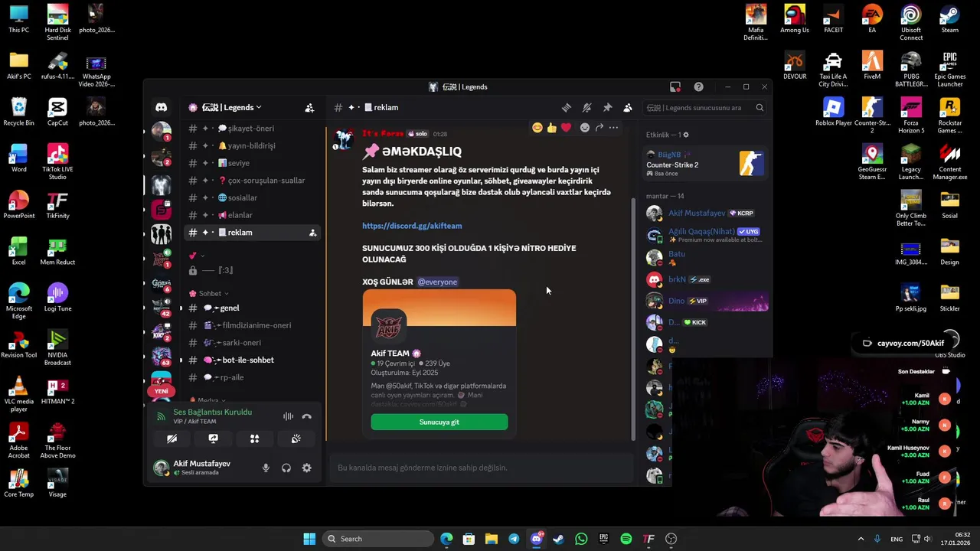Disconnect from voice call icon

click(x=307, y=416)
